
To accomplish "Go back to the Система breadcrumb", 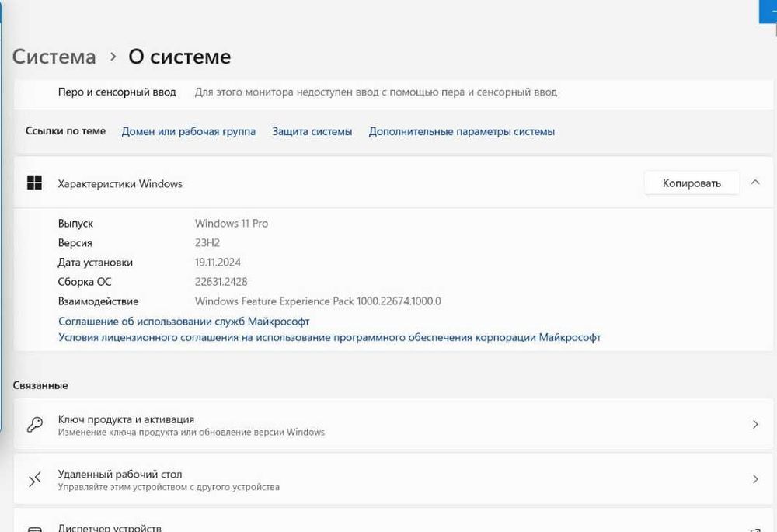I will [x=54, y=57].
